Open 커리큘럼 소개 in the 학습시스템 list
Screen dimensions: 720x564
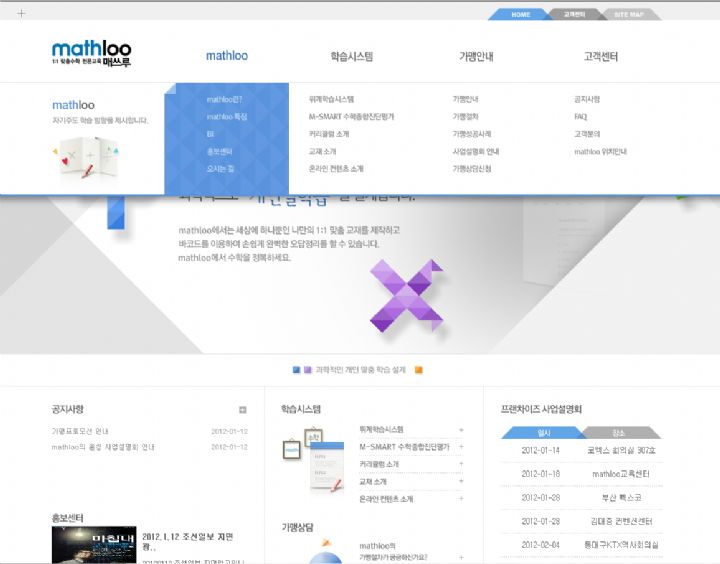coord(379,464)
